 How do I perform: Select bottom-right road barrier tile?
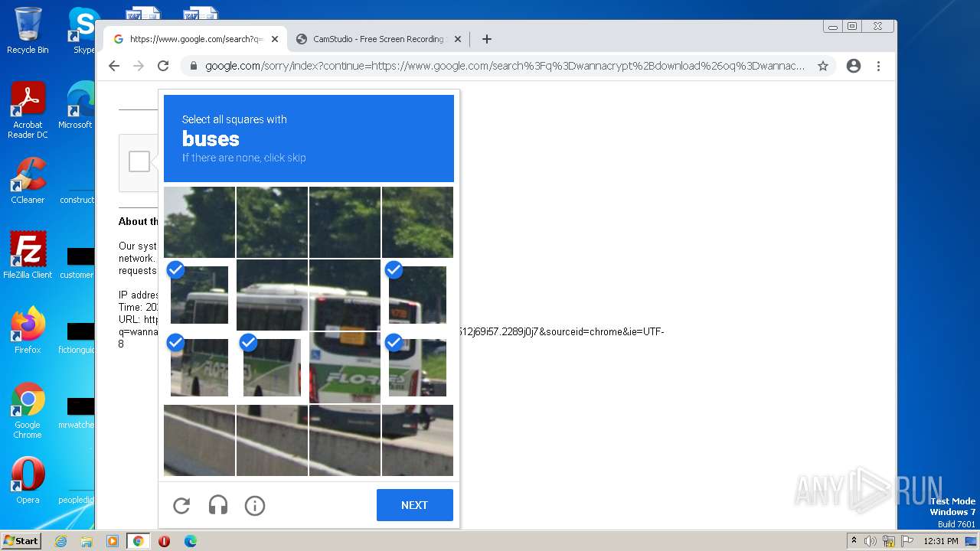click(x=417, y=440)
